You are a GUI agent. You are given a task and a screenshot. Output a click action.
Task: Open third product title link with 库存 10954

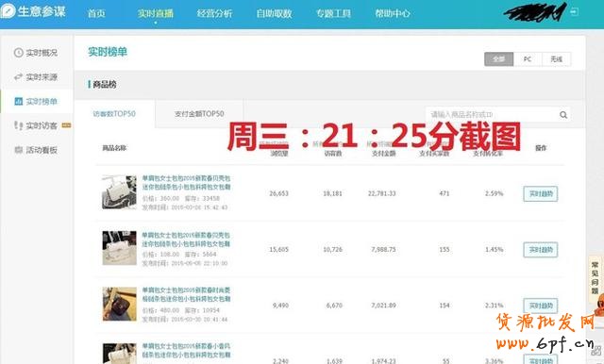(x=186, y=294)
